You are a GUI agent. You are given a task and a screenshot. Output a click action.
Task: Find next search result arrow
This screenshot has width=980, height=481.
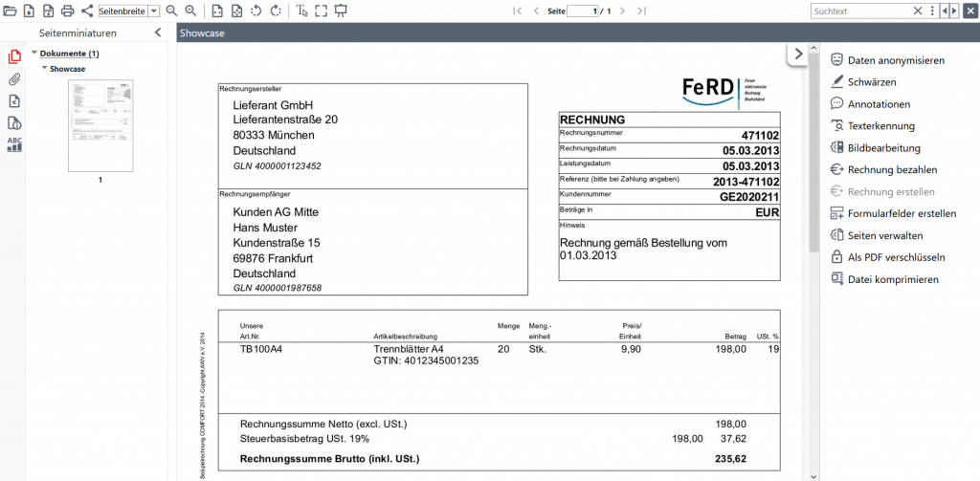954,11
